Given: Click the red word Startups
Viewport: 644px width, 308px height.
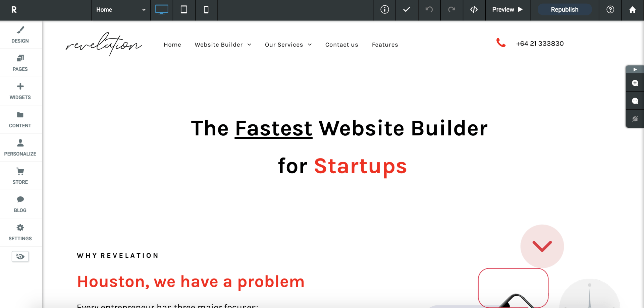Looking at the screenshot, I should (x=361, y=166).
